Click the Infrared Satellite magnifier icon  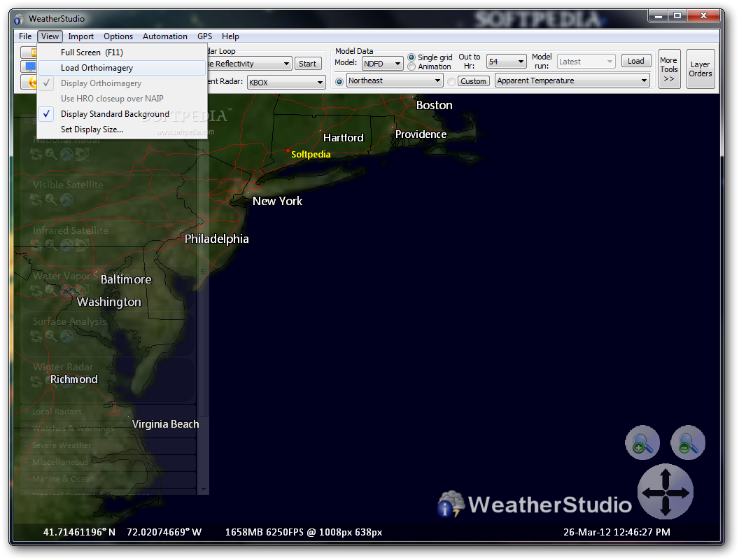[x=51, y=245]
